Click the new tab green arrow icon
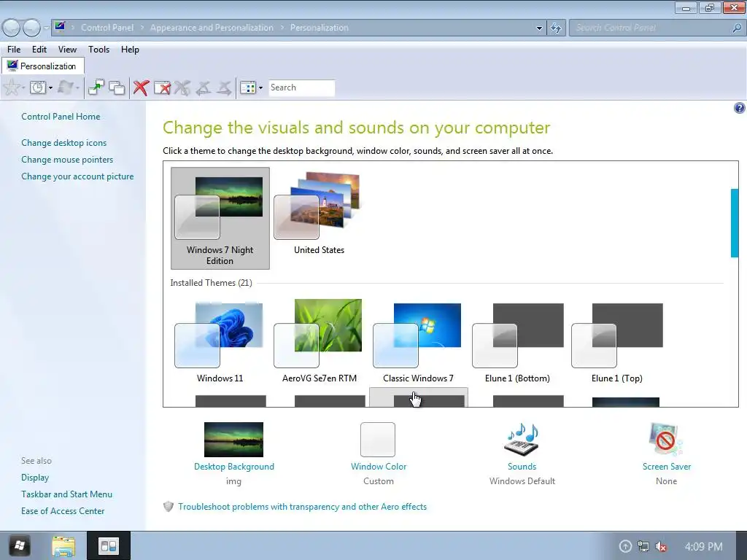747x560 pixels. pos(96,87)
